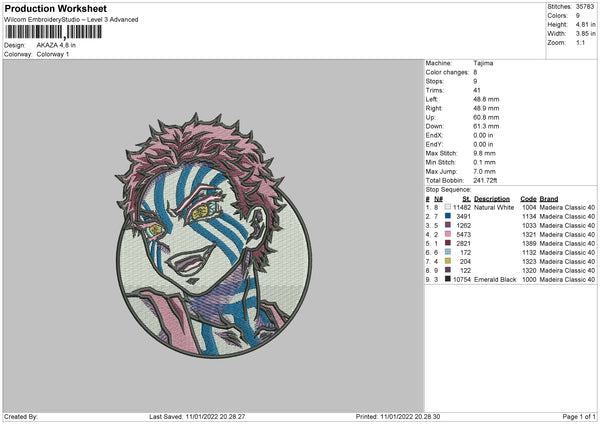600x424 pixels.
Task: Click 'Madeira Classic 40' in row 5
Action: [x=567, y=243]
